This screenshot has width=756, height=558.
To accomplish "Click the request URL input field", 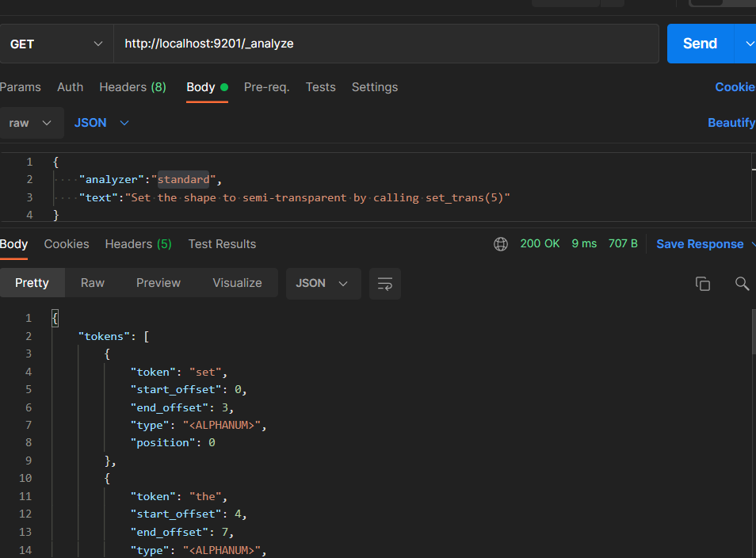I will [386, 44].
